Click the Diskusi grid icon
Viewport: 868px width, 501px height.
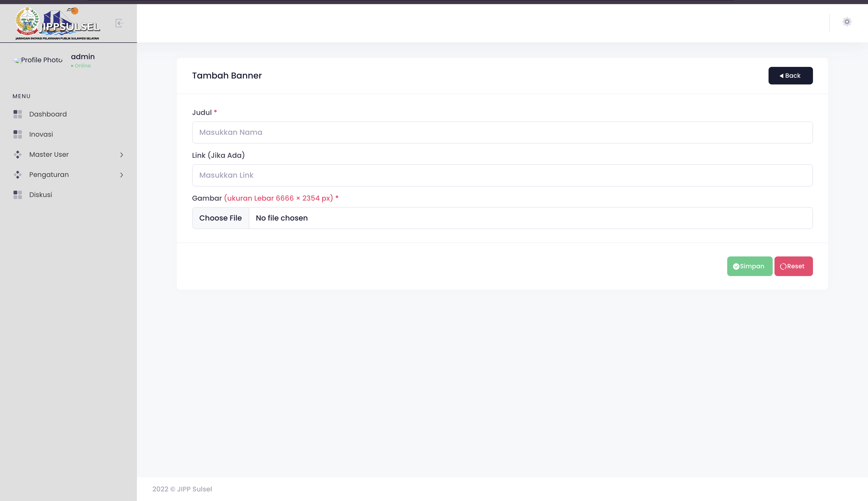(18, 195)
